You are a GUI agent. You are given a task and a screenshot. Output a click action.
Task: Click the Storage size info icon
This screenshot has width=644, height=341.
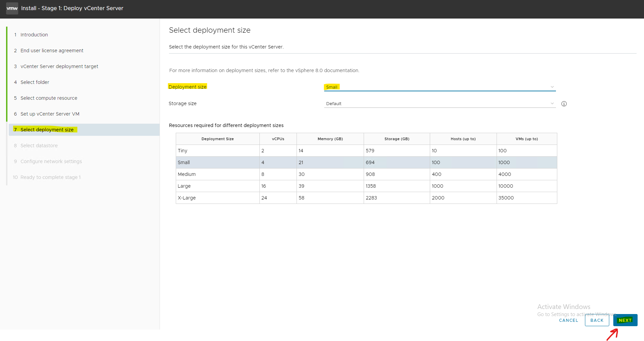pyautogui.click(x=564, y=104)
